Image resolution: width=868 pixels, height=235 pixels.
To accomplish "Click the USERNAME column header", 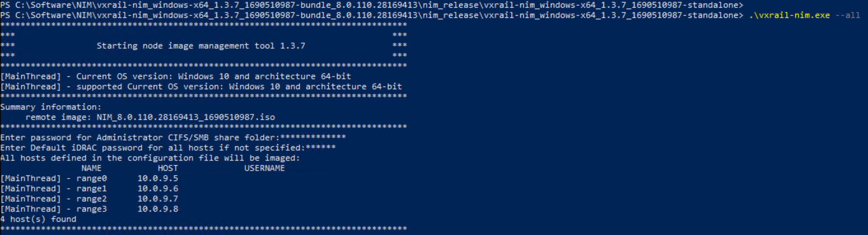I will click(264, 168).
